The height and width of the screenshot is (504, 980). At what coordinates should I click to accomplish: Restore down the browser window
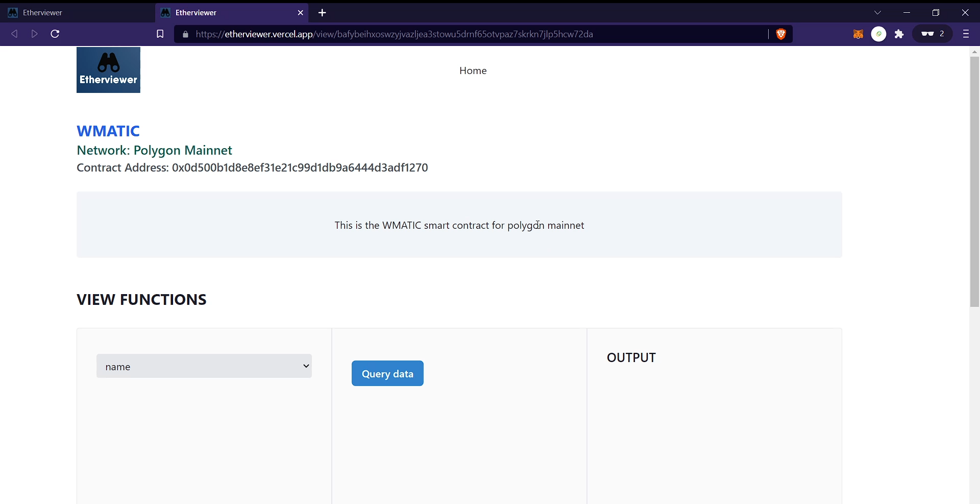pyautogui.click(x=936, y=13)
